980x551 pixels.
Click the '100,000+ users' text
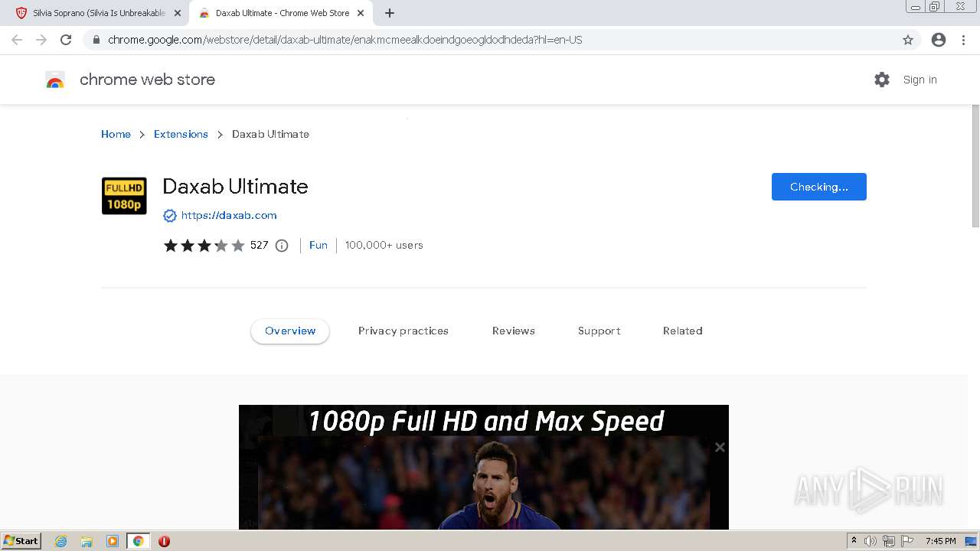[x=384, y=245]
